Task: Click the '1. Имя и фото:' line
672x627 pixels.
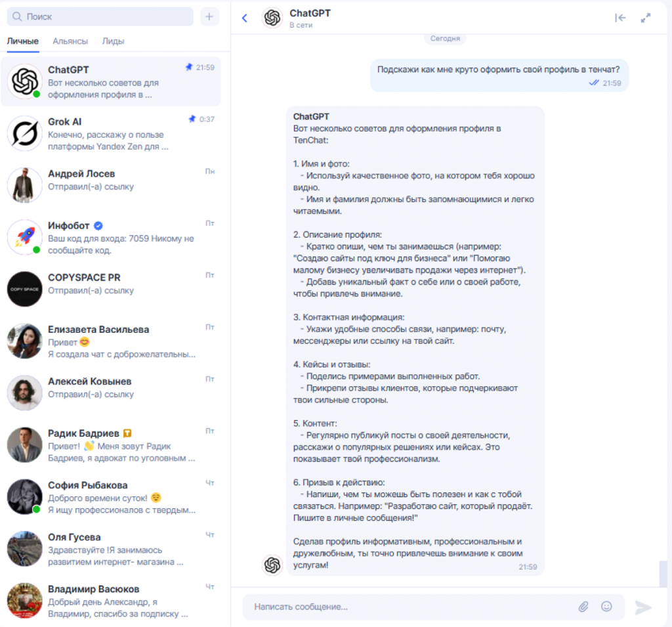Action: 322,164
